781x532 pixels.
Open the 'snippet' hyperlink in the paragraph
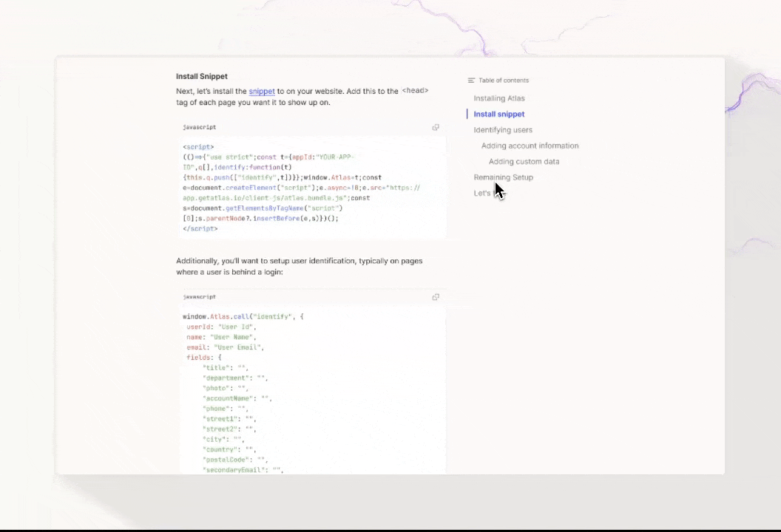[x=262, y=92]
